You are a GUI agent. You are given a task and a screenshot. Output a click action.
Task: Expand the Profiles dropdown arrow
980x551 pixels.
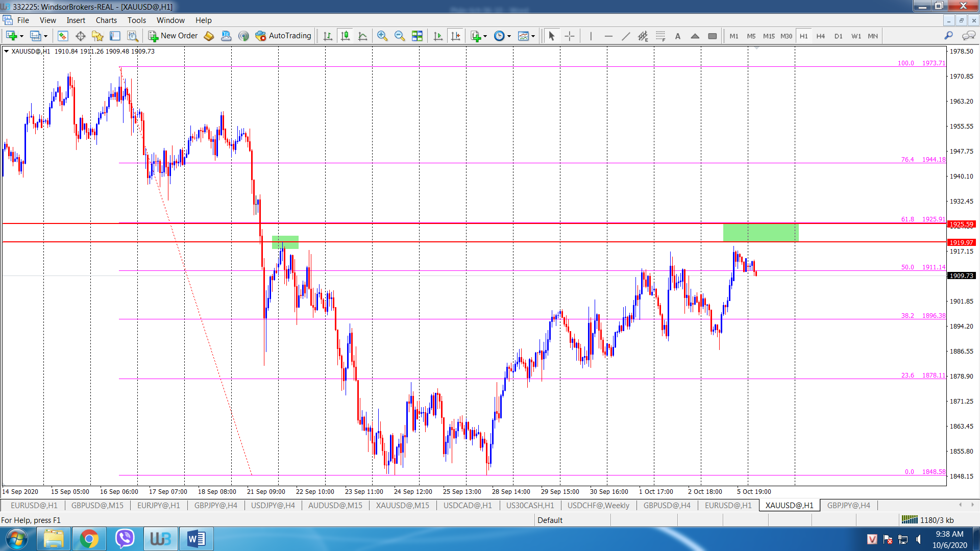click(x=45, y=36)
